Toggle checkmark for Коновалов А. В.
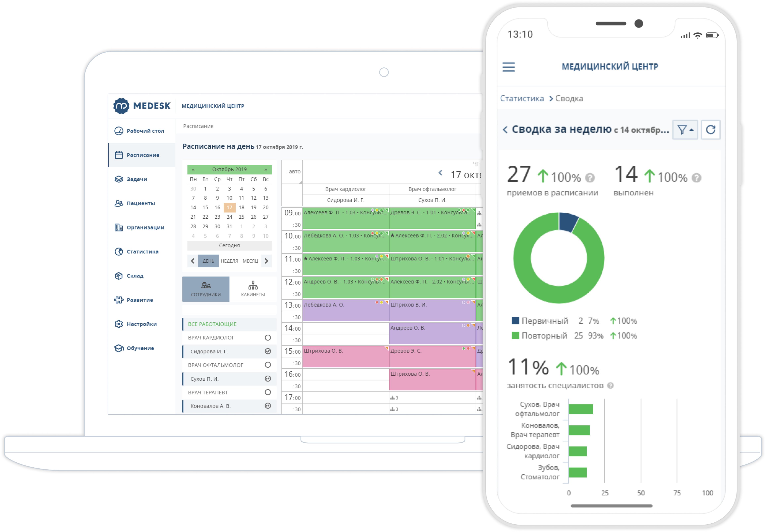The image size is (766, 532). [x=268, y=406]
